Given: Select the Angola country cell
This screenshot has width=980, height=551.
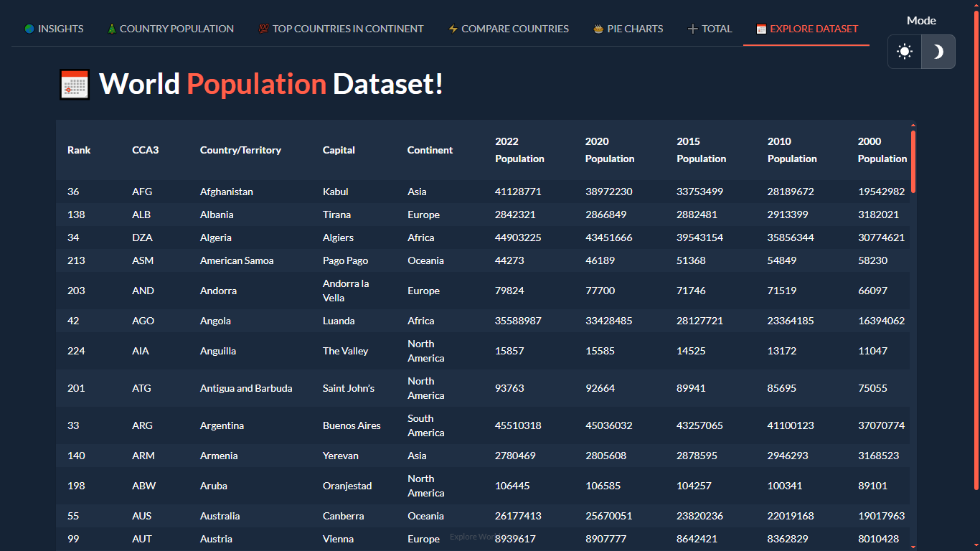Looking at the screenshot, I should [215, 321].
